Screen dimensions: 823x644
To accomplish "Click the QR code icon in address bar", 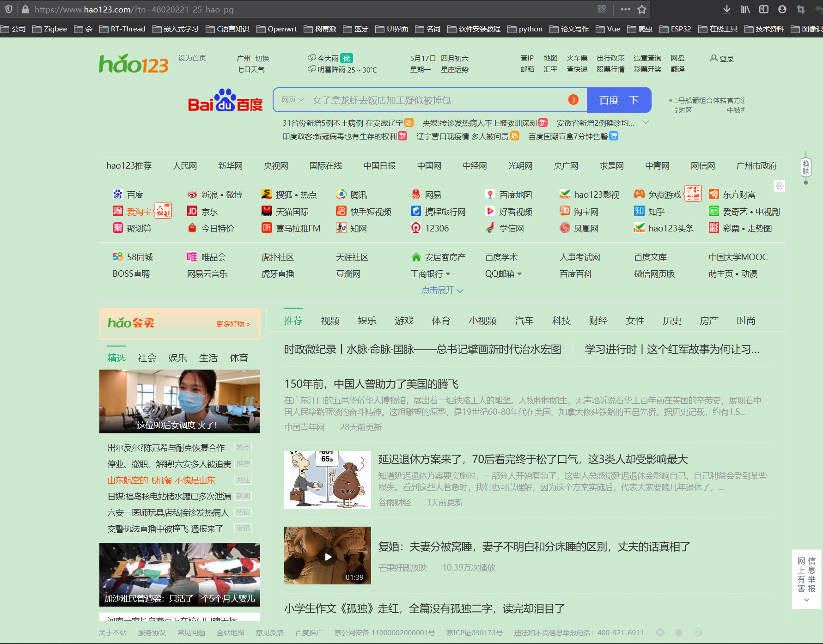I will 602,9.
